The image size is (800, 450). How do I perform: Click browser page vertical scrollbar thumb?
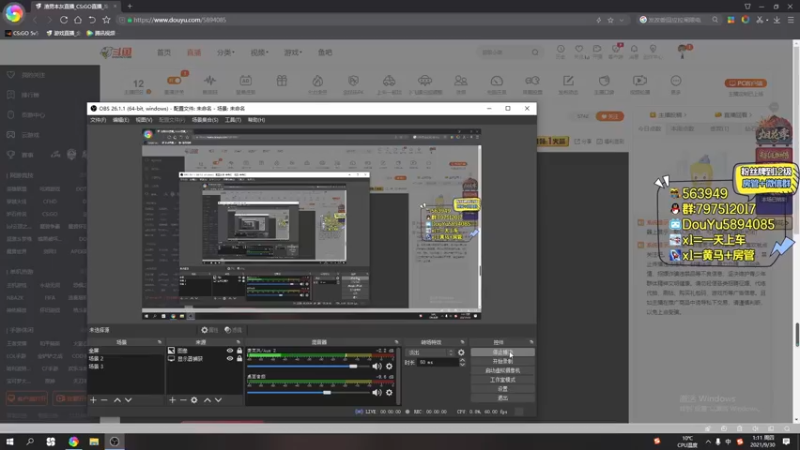pos(796,335)
